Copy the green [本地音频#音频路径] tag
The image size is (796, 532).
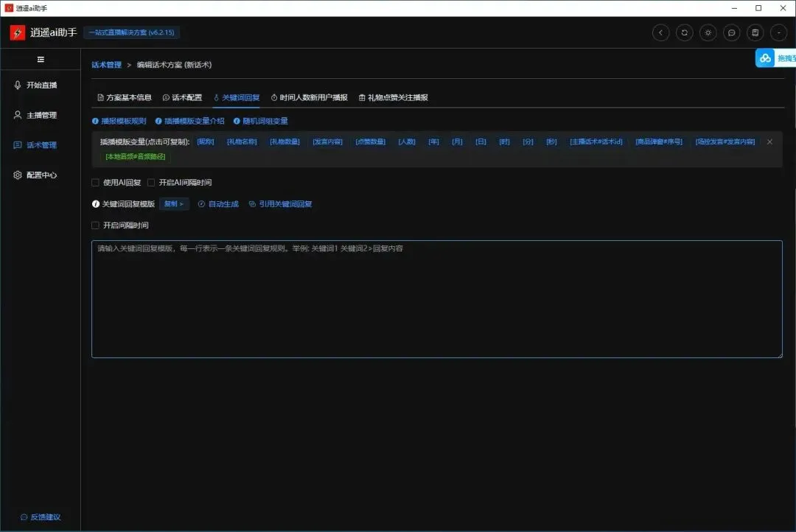point(136,156)
